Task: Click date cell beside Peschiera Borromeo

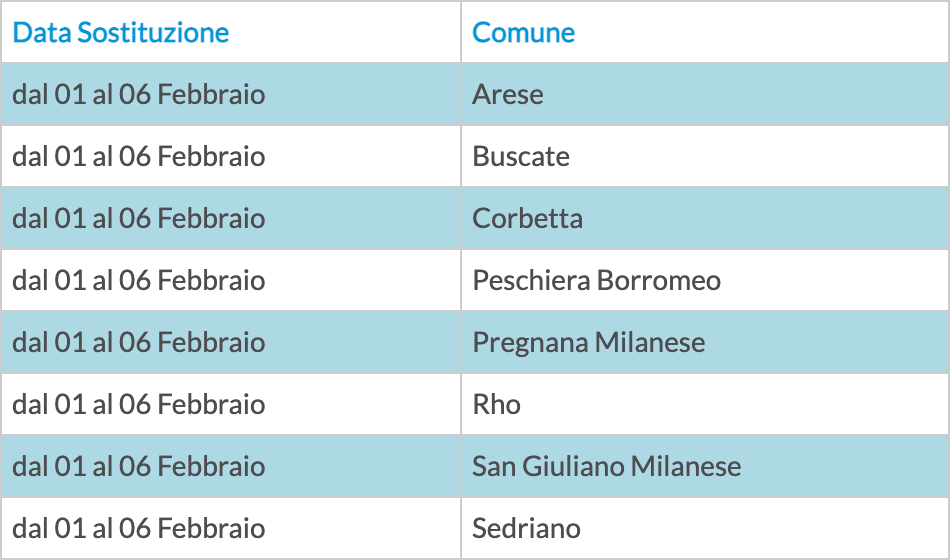Action: click(231, 280)
